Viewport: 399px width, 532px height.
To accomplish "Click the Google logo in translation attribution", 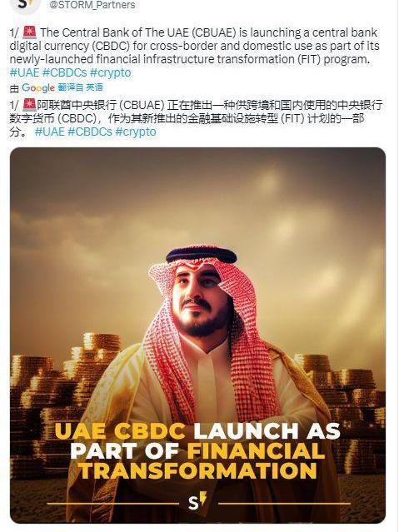I will (x=38, y=88).
